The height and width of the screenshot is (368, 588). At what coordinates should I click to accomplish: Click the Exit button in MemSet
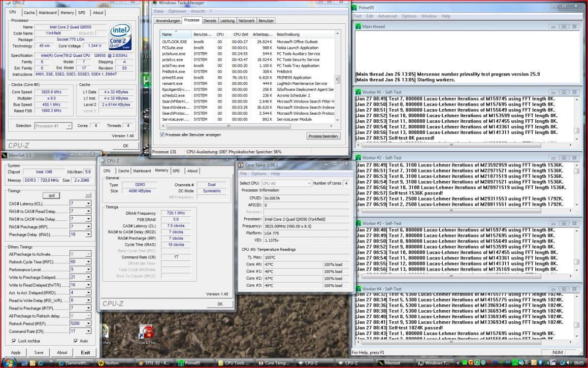85,353
